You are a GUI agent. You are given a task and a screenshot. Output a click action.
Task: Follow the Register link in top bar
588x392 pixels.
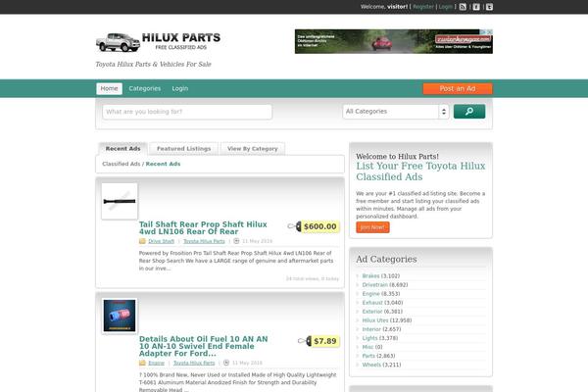tap(423, 7)
